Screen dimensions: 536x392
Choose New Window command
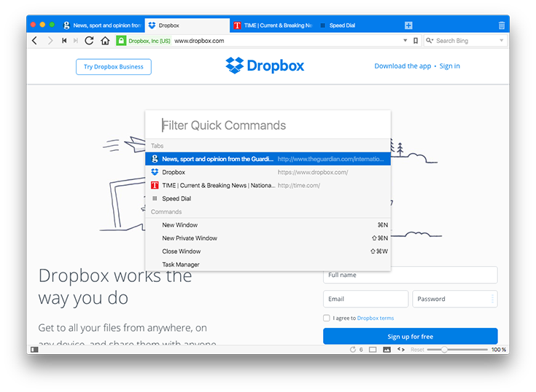click(x=268, y=225)
